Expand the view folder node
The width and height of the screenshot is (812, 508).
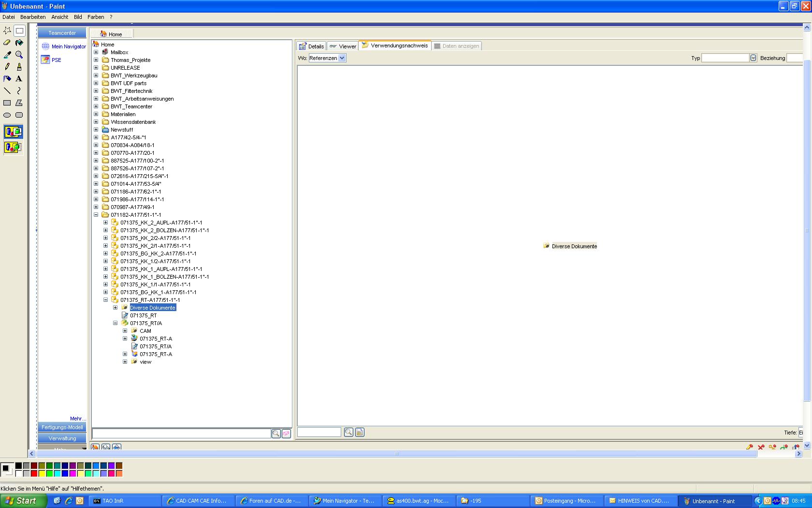pos(125,362)
